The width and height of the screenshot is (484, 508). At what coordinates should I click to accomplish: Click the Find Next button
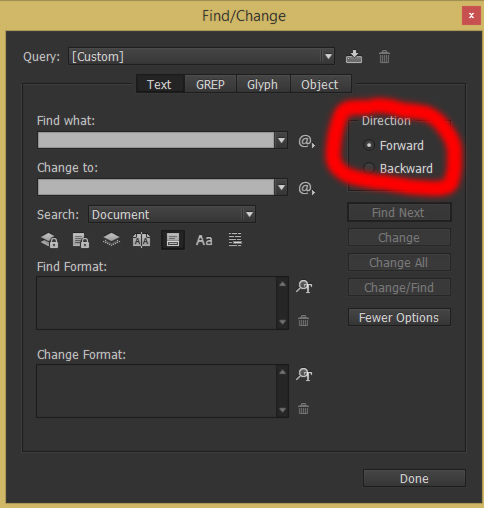pos(399,212)
